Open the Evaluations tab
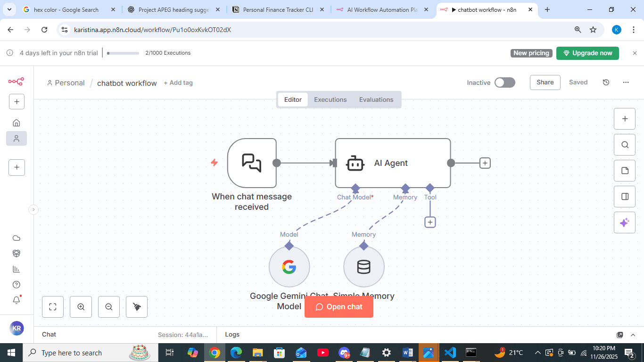644x362 pixels. (x=376, y=99)
